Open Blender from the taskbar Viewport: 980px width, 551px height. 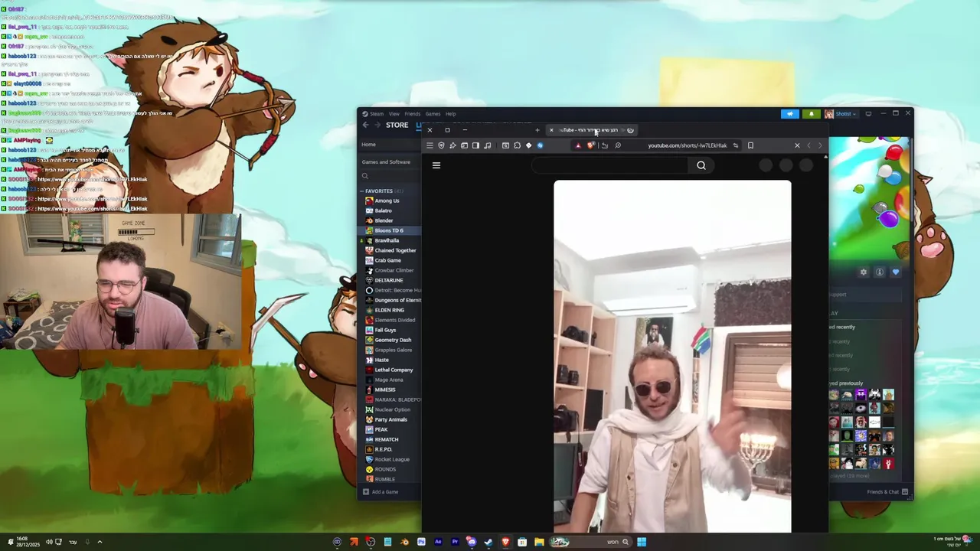pos(405,542)
